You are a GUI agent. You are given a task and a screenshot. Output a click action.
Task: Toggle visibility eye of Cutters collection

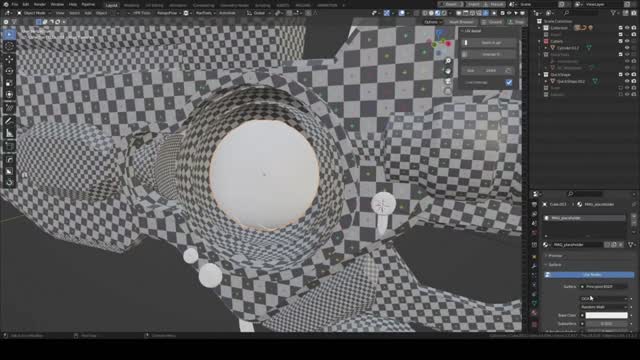[627, 41]
